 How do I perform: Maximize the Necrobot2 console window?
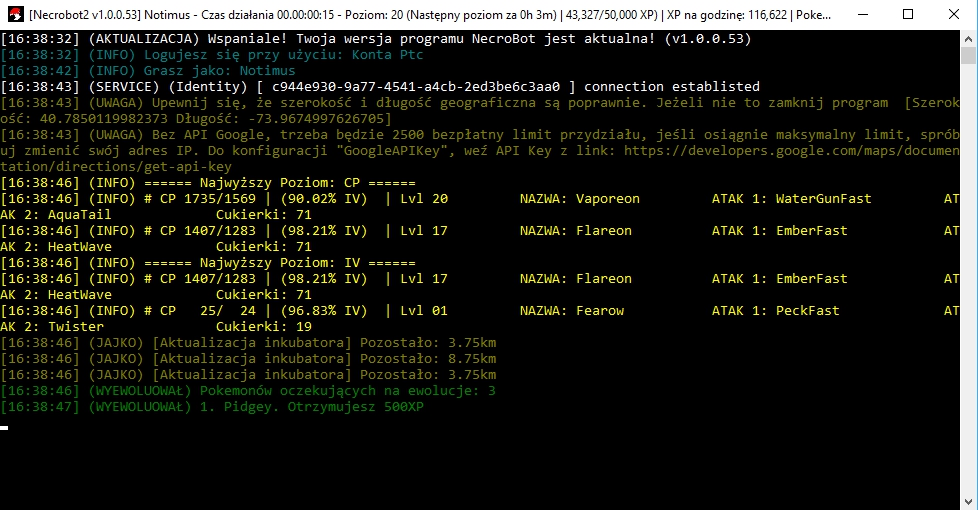pos(908,14)
